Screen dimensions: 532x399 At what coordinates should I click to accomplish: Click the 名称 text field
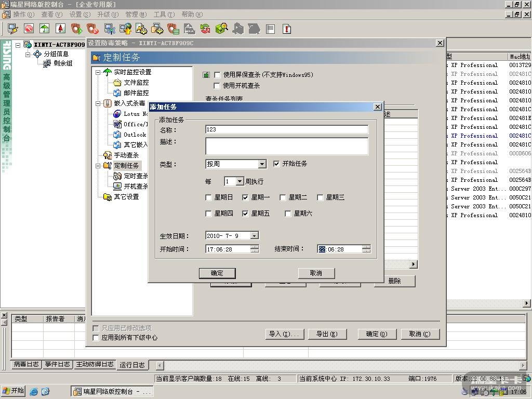(287, 129)
